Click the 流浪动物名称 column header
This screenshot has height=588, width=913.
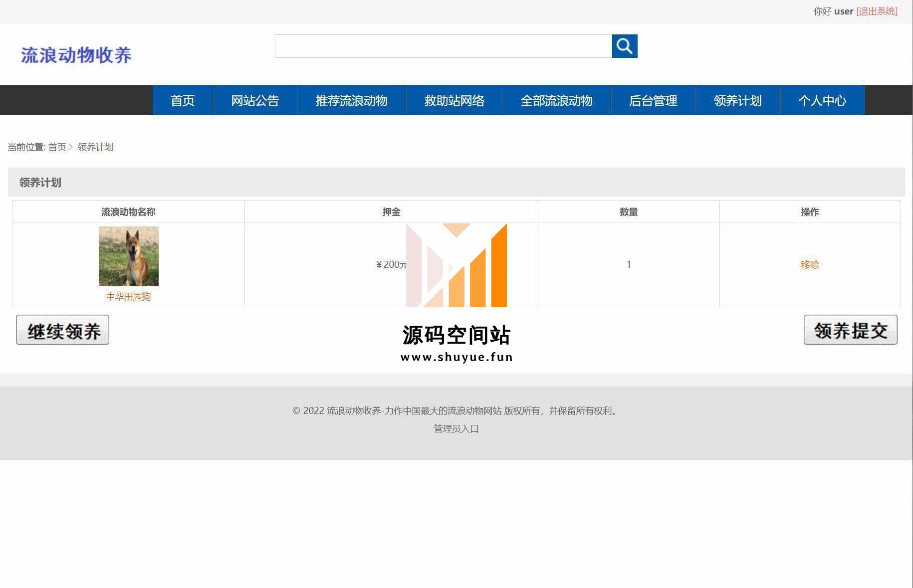click(x=128, y=212)
